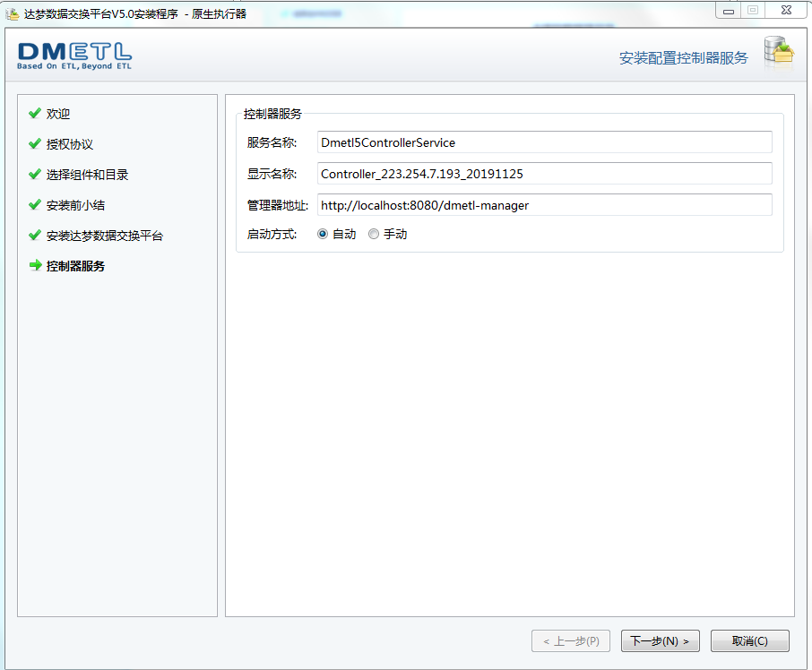Click the green checkmark beside 欢迎

pyautogui.click(x=35, y=113)
